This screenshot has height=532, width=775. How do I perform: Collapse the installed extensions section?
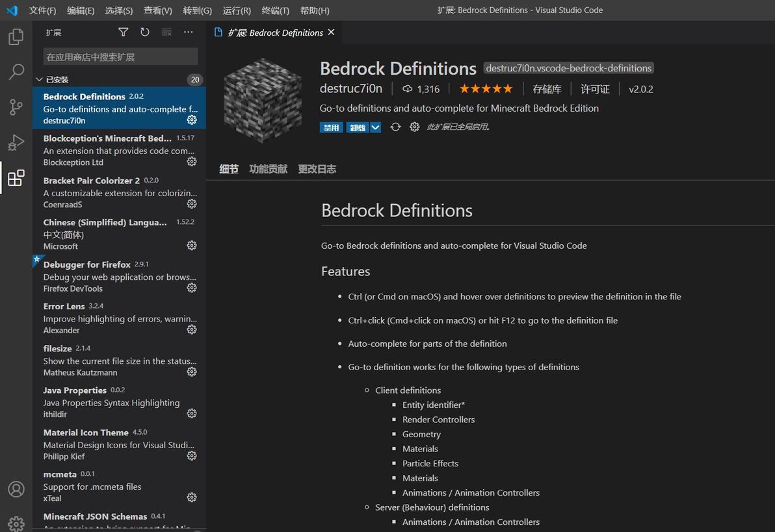[x=40, y=80]
